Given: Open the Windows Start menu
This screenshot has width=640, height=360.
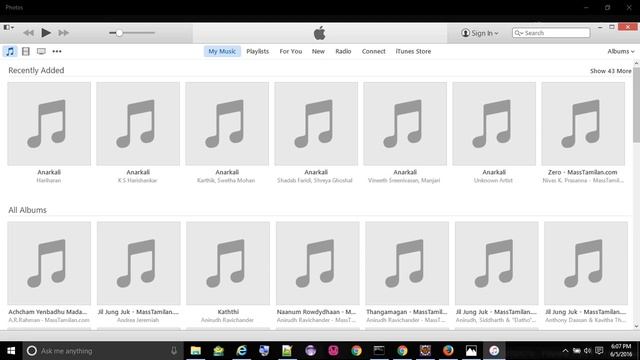Looking at the screenshot, I should [x=11, y=351].
